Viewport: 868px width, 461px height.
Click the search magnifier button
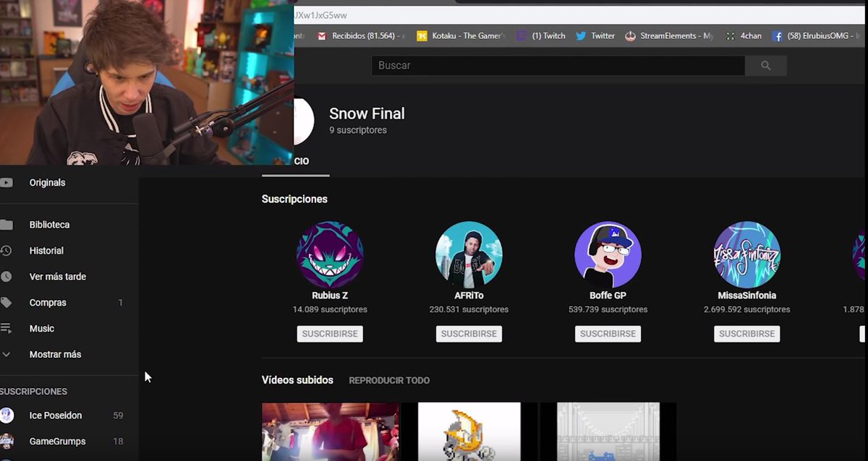click(x=766, y=66)
